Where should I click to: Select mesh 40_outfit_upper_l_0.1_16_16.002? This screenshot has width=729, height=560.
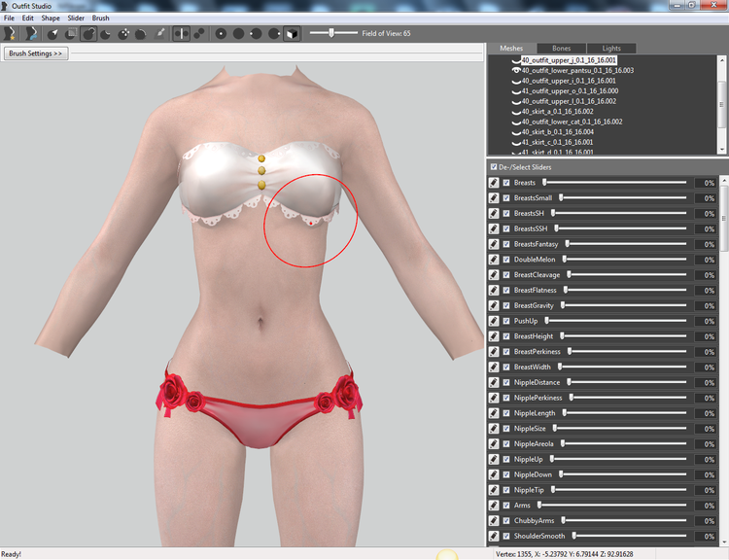(569, 101)
